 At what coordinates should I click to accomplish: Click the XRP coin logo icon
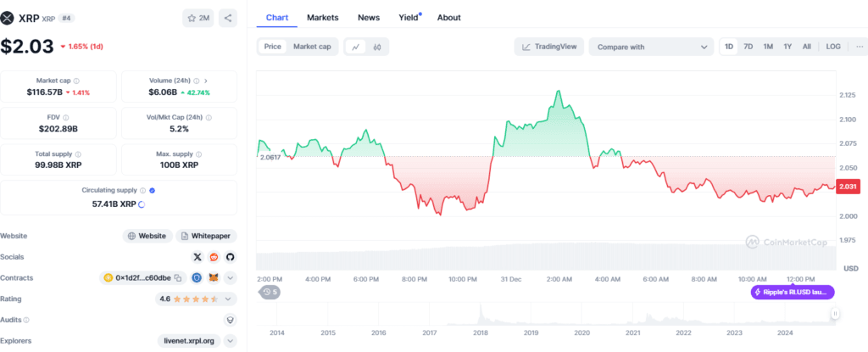(x=7, y=18)
